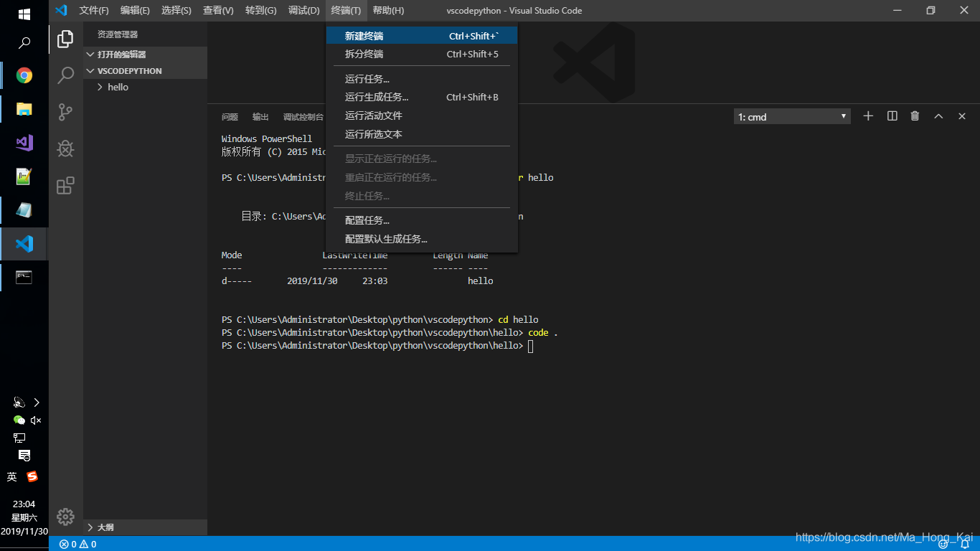980x551 pixels.
Task: Open the Extensions view
Action: (65, 185)
